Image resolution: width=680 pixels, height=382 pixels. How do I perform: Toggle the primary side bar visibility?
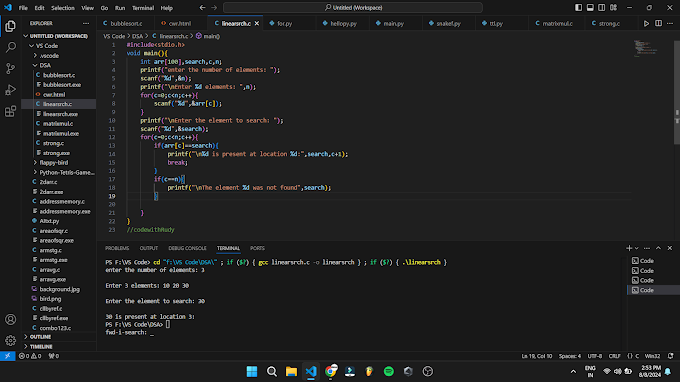579,8
